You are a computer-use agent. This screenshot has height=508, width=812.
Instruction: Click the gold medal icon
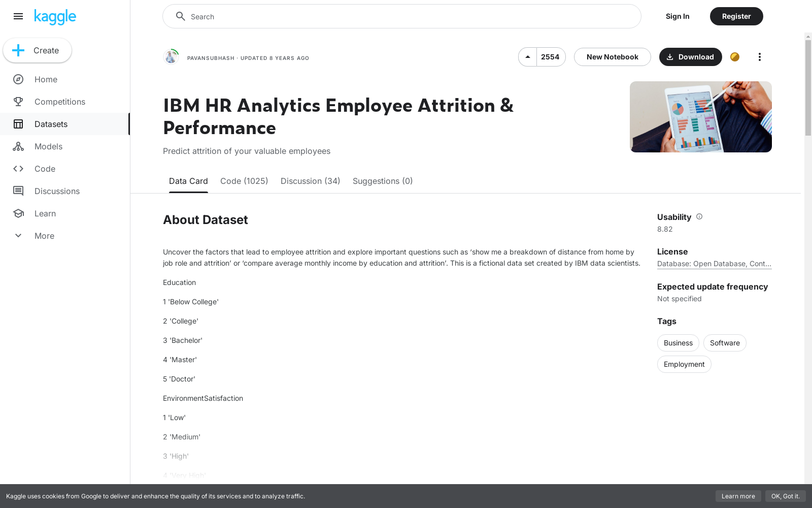click(735, 57)
